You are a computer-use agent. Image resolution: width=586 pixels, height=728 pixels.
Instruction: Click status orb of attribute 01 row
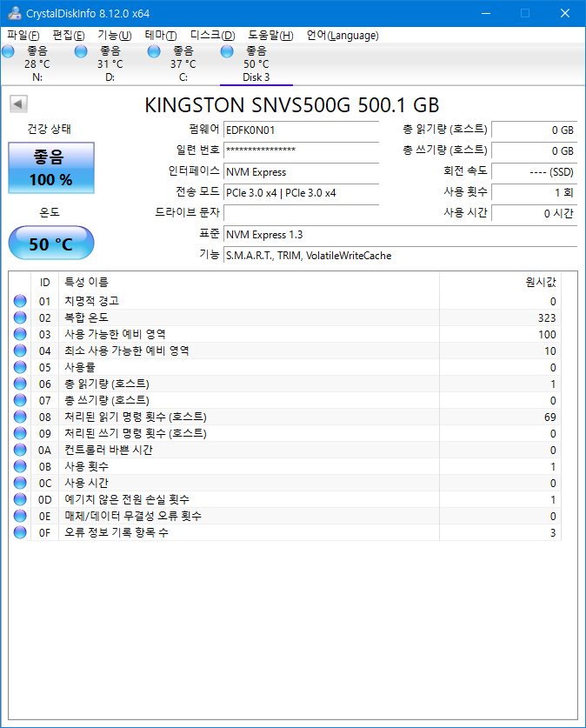[x=20, y=301]
